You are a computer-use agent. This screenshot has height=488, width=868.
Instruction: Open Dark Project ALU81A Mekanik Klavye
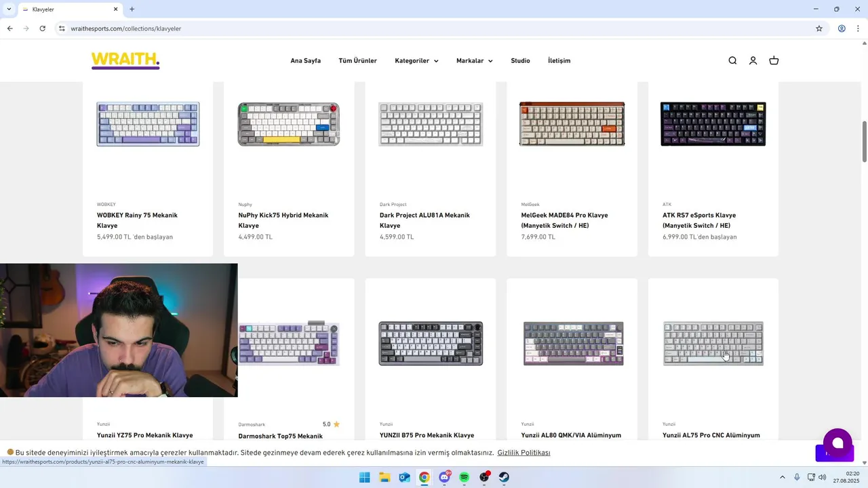pos(425,220)
